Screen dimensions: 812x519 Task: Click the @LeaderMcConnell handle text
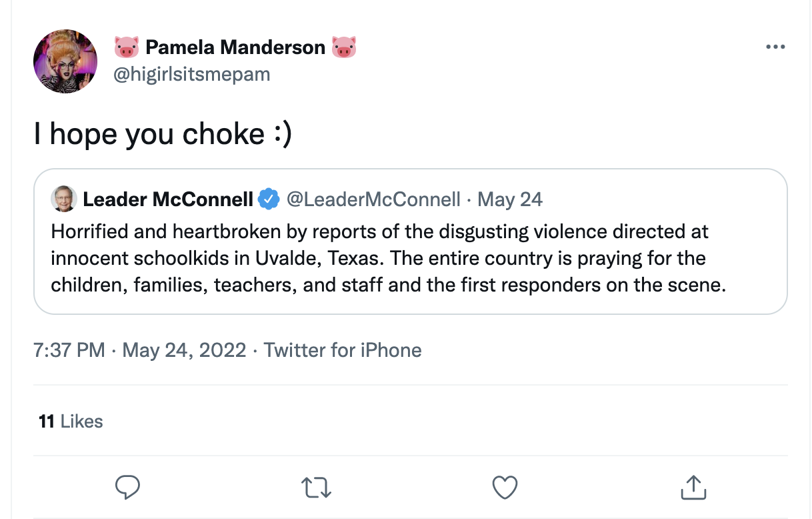373,199
